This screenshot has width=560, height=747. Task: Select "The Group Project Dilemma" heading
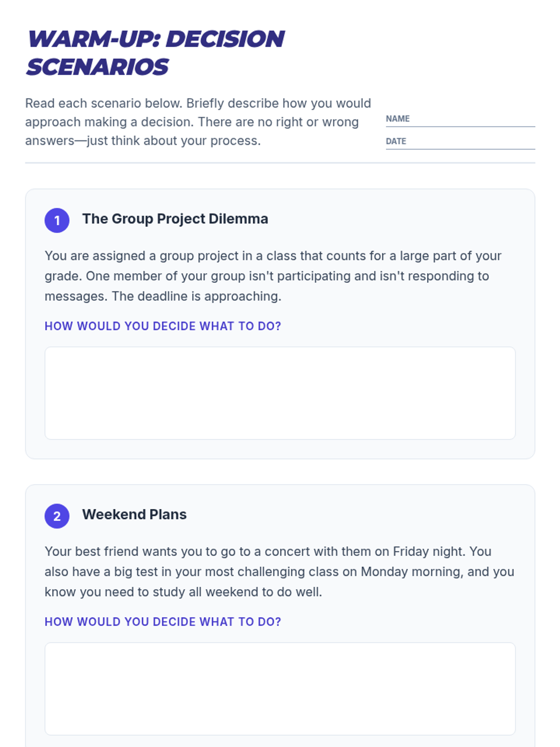[175, 219]
